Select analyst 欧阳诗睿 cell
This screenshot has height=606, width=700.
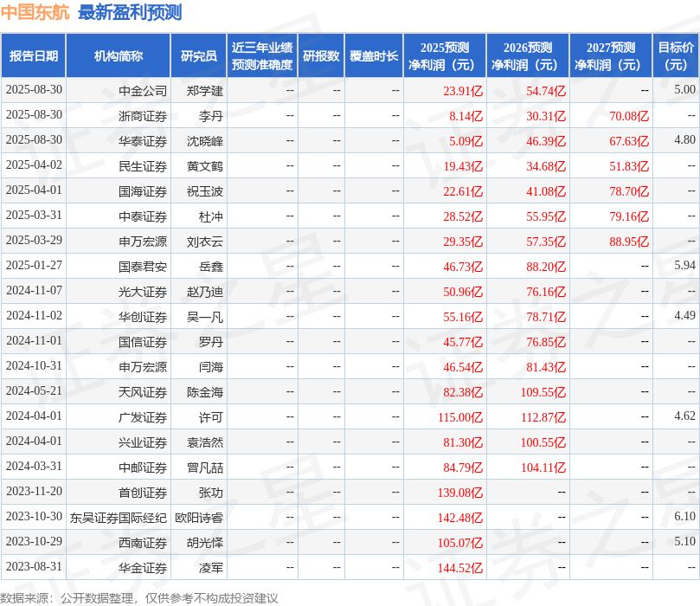tap(199, 518)
